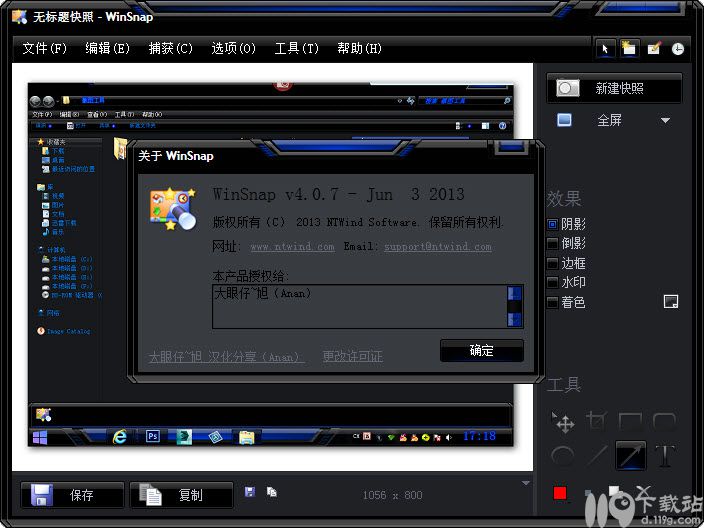The height and width of the screenshot is (528, 704).
Task: Click the file explorer icon in captured taskbar
Action: [246, 437]
